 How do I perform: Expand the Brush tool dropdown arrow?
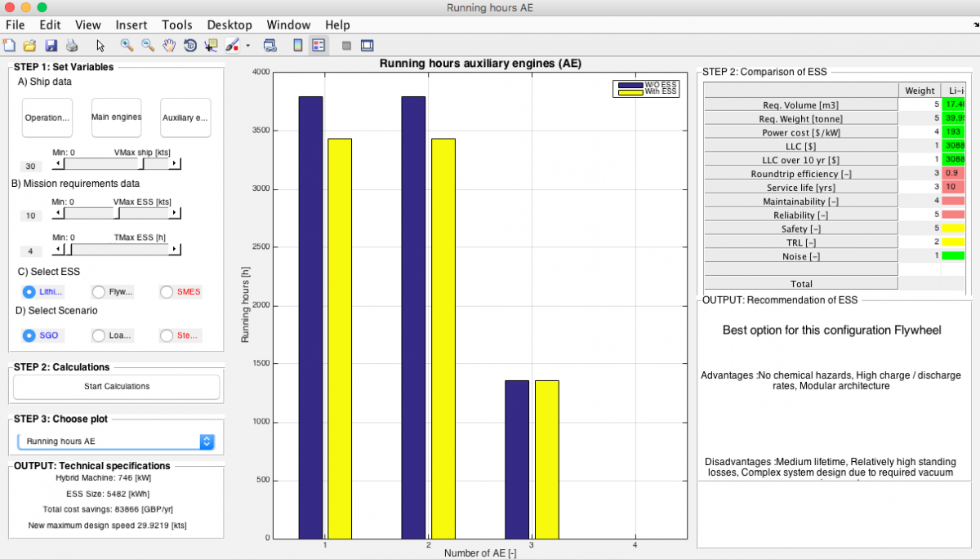point(247,46)
